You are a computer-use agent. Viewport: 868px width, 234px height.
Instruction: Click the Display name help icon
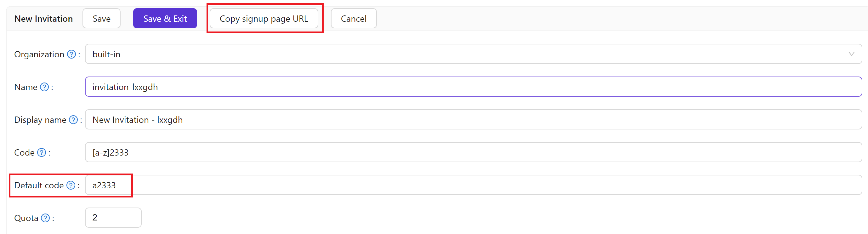(73, 120)
